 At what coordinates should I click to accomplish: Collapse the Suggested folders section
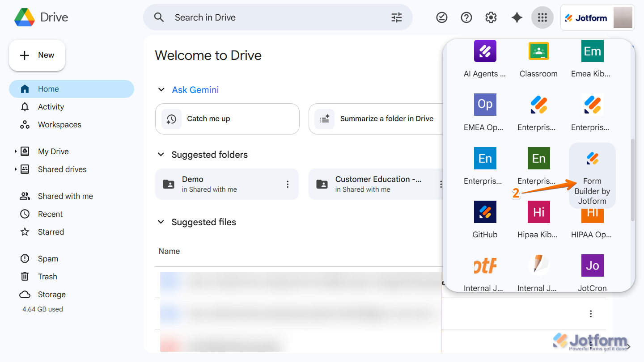click(x=161, y=154)
